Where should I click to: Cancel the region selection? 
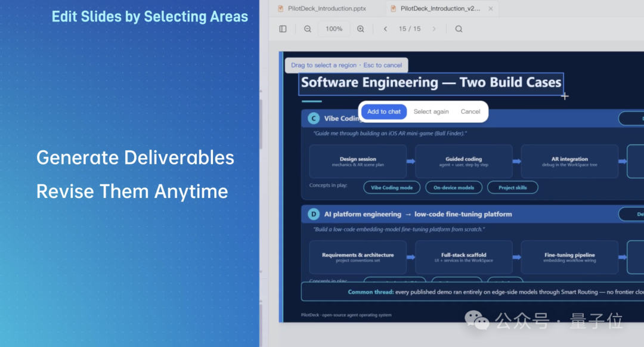click(470, 111)
